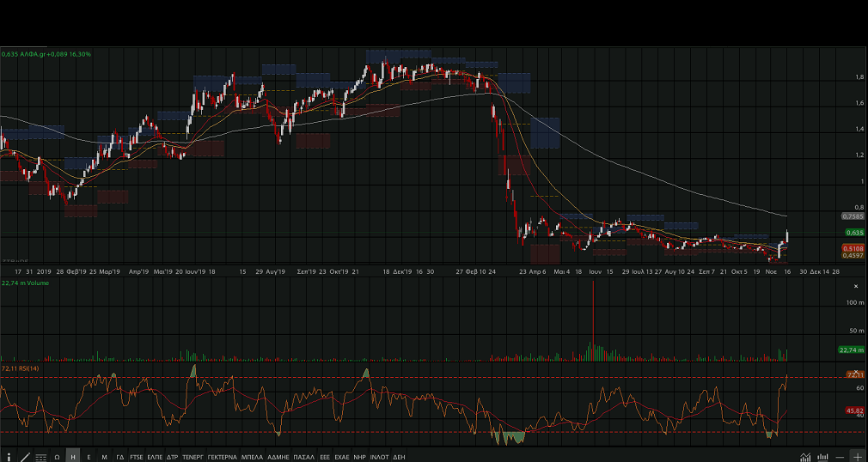This screenshot has height=462, width=868.
Task: Open the ΓΔ index tab
Action: (120, 456)
